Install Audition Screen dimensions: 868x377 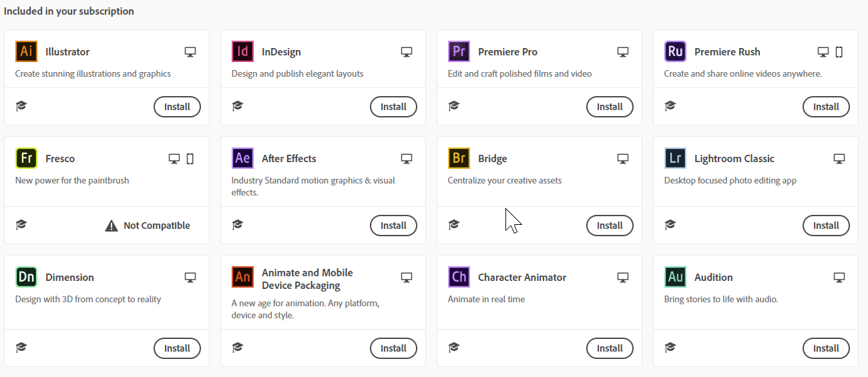(x=826, y=348)
